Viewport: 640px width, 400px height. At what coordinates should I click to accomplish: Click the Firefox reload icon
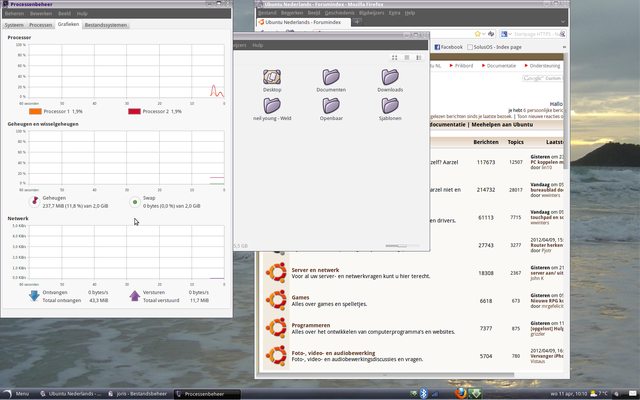click(x=491, y=34)
